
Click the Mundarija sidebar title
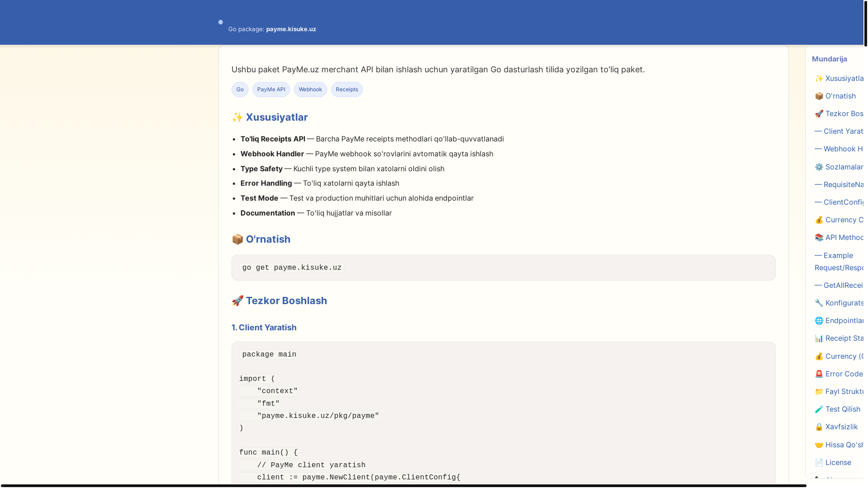click(830, 59)
